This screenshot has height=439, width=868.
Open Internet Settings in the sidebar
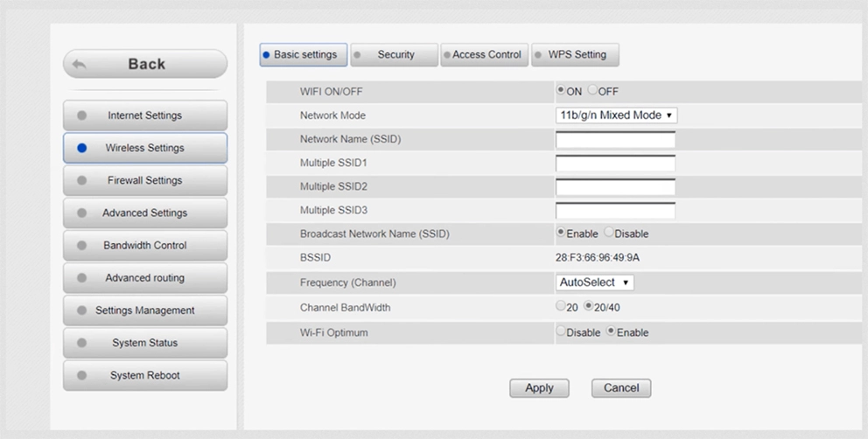pos(145,115)
